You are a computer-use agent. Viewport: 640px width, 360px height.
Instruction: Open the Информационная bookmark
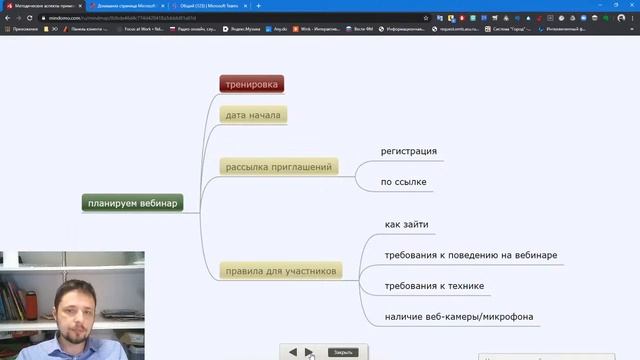(402, 29)
